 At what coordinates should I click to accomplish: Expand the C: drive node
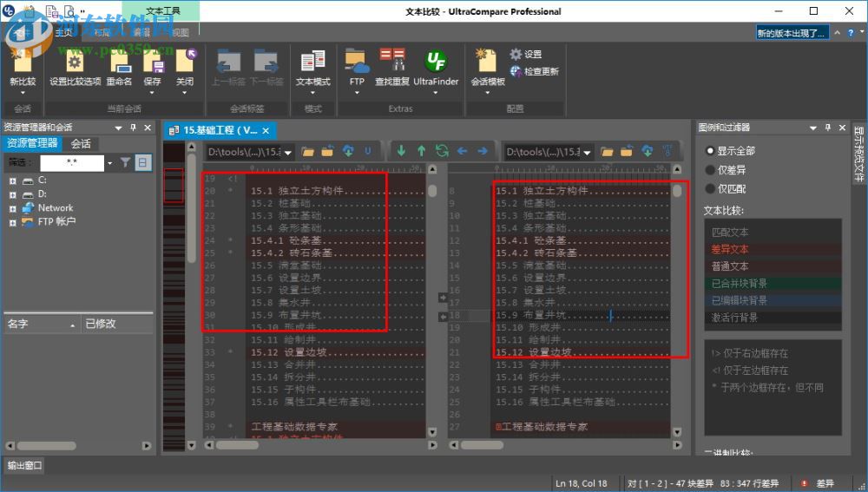13,181
